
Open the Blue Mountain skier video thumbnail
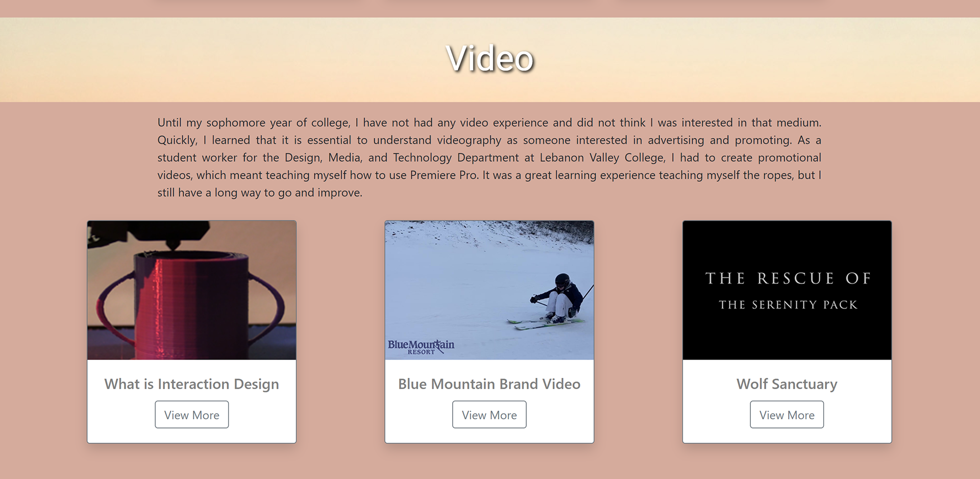[x=489, y=290]
